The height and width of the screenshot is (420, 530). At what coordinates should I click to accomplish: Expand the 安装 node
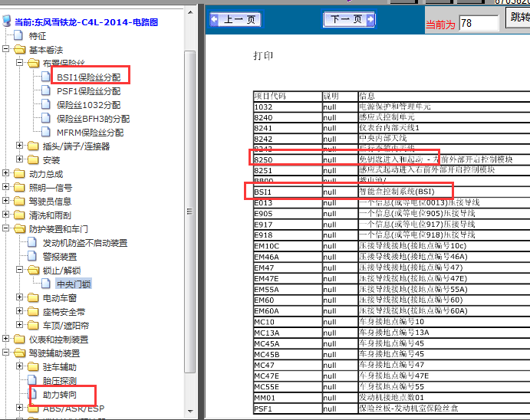(20, 159)
